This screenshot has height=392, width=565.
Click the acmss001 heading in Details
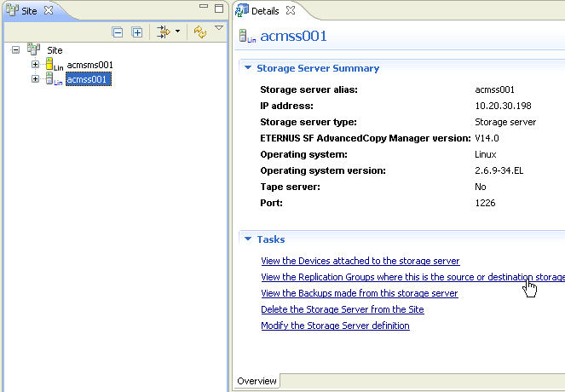point(293,36)
